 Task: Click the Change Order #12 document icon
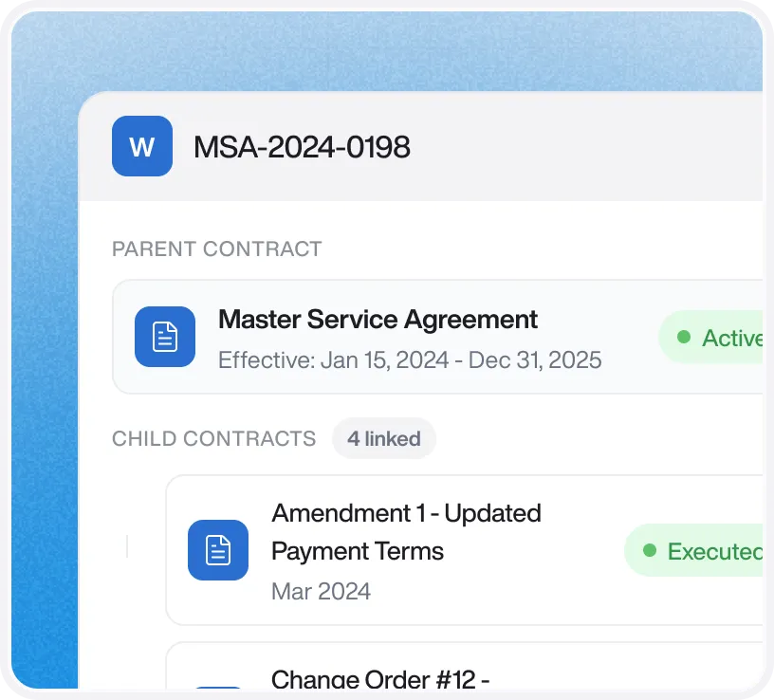tap(218, 687)
